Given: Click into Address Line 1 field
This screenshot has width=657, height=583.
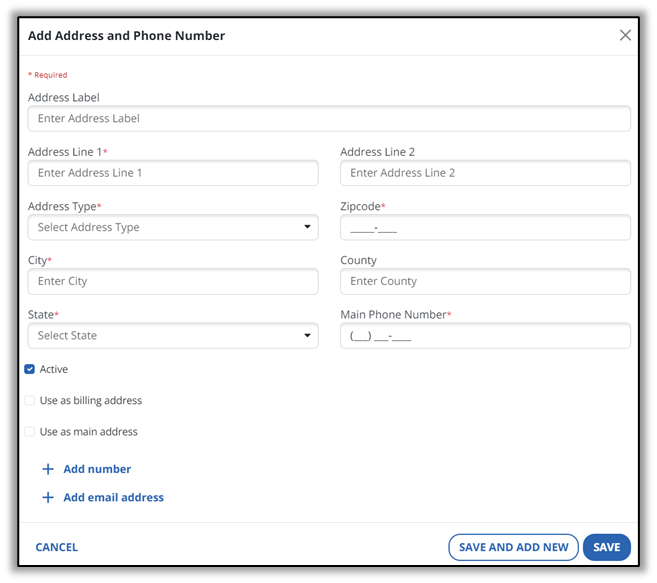Looking at the screenshot, I should 173,173.
